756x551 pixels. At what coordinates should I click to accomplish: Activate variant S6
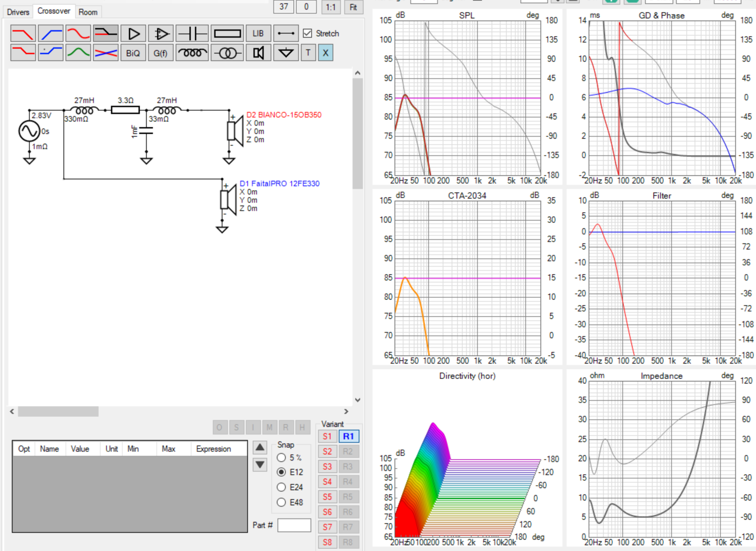tap(327, 512)
